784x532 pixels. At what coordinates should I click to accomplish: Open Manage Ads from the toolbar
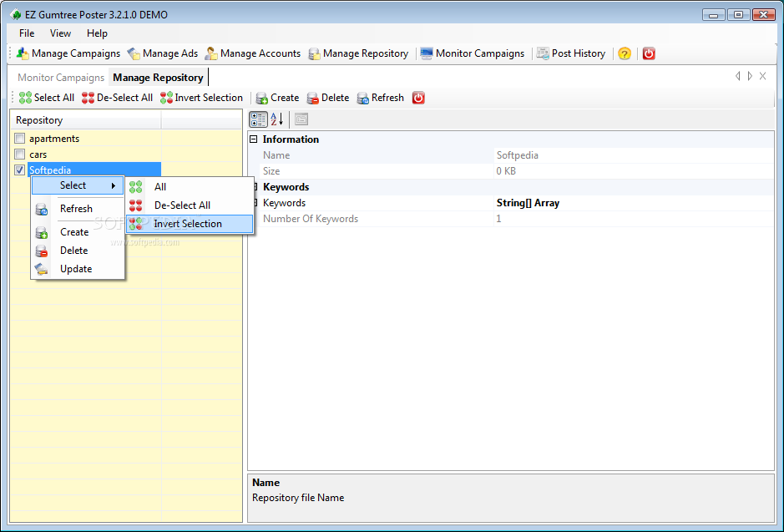[x=163, y=53]
